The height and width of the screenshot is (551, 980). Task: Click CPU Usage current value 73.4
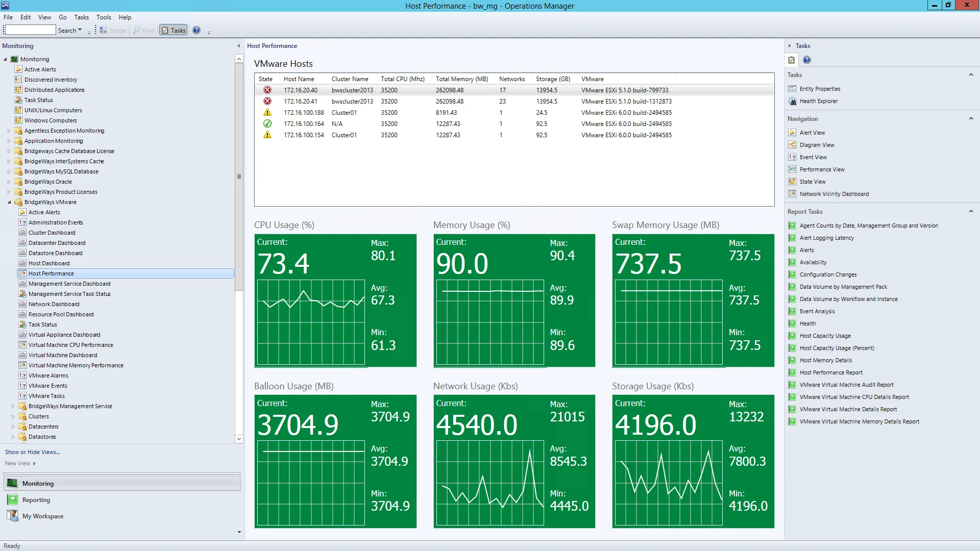click(x=283, y=264)
